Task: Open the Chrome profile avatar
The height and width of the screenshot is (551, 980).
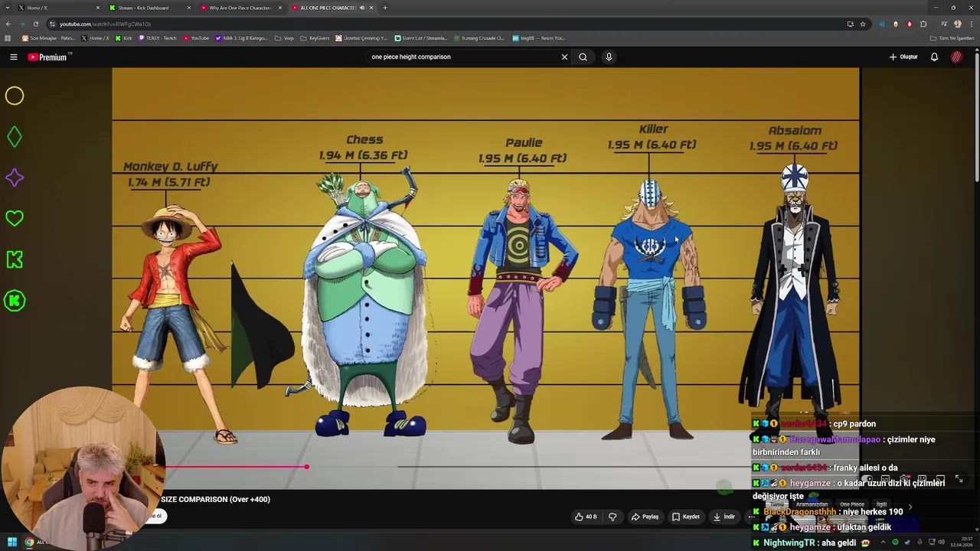Action: click(958, 24)
